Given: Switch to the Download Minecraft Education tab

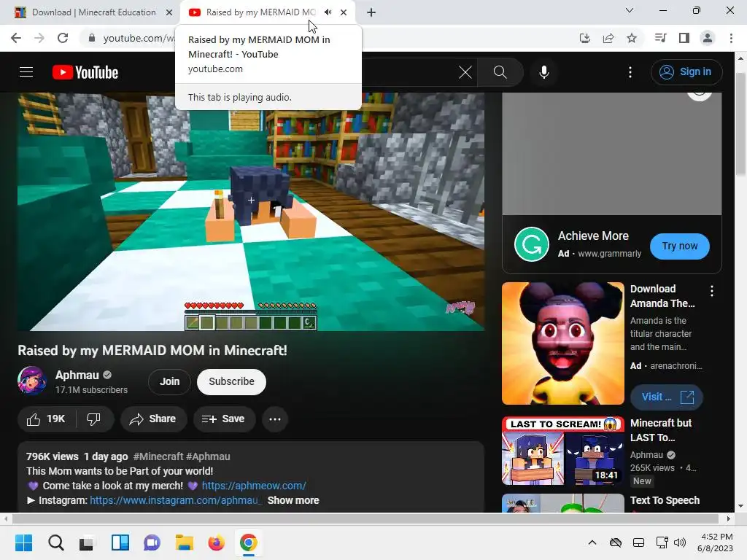Looking at the screenshot, I should pyautogui.click(x=94, y=12).
